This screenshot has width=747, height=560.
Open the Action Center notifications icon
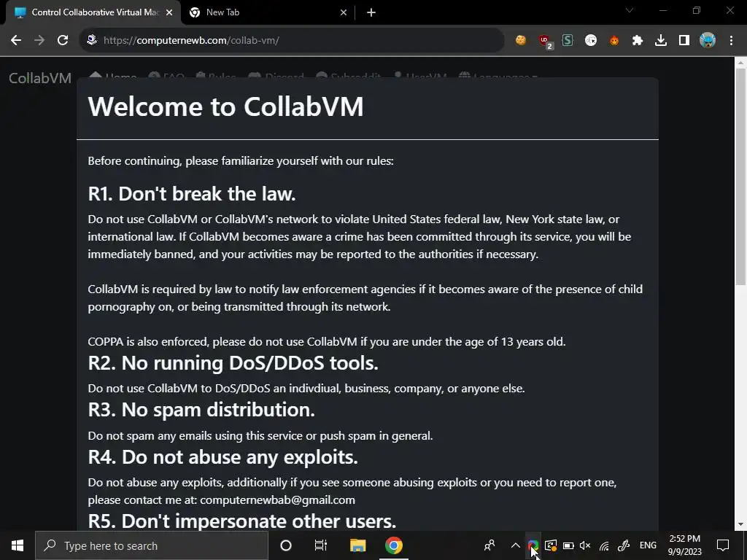click(x=723, y=545)
